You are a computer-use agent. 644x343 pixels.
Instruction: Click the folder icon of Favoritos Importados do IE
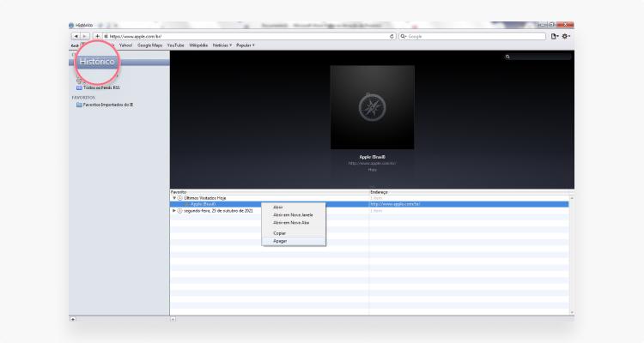[x=79, y=105]
